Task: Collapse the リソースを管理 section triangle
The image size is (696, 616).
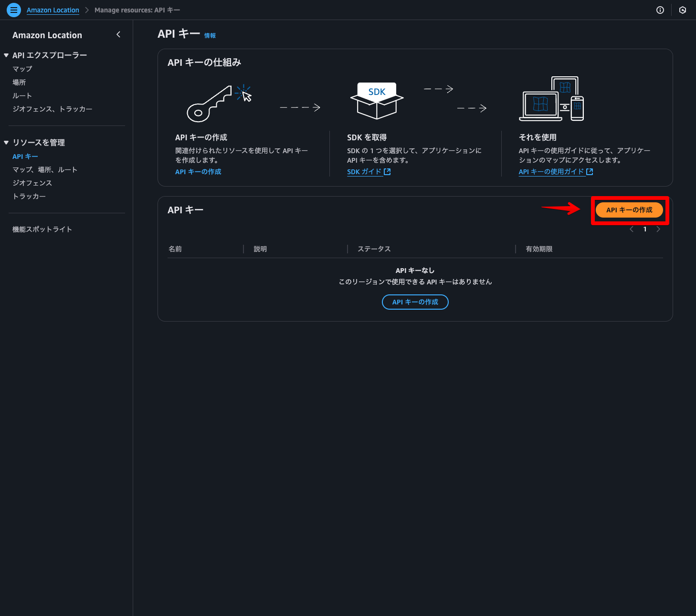Action: coord(6,143)
